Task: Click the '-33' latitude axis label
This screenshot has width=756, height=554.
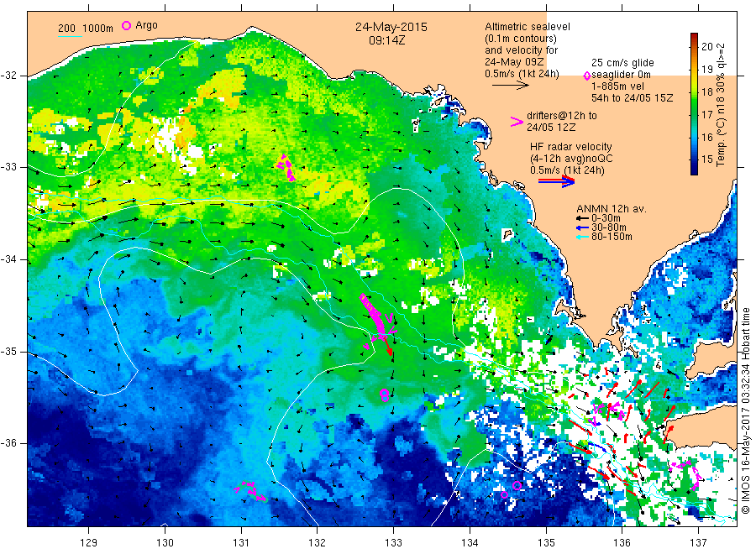Action: pyautogui.click(x=9, y=167)
